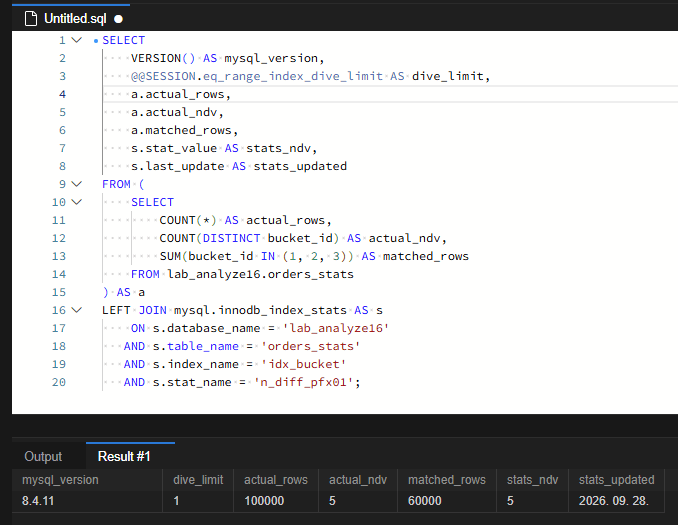Click a.actual_ndv in line 5
This screenshot has height=525, width=678.
(x=174, y=112)
